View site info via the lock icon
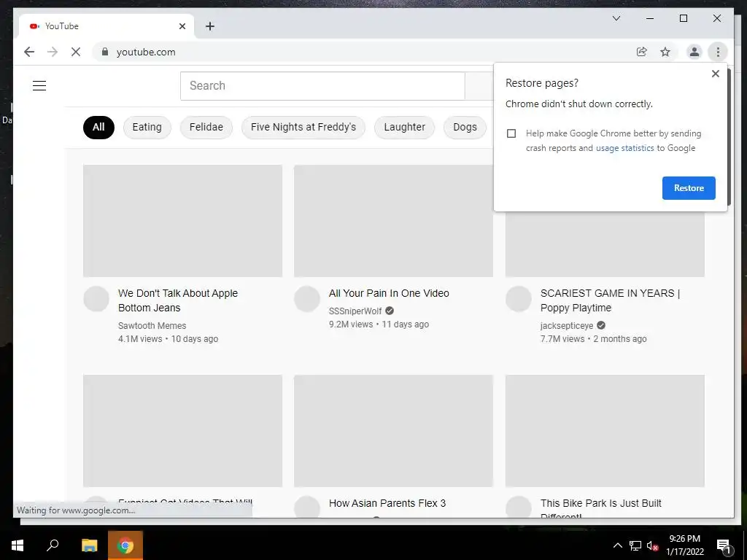This screenshot has width=747, height=560. pos(105,52)
